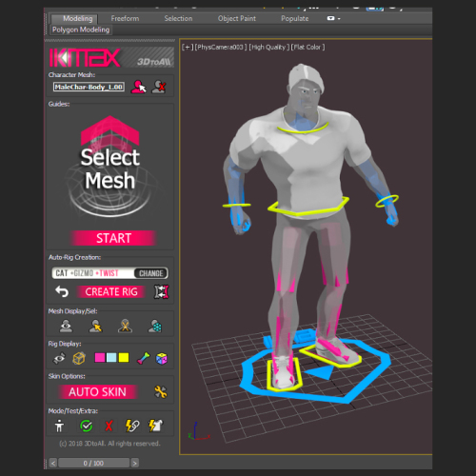This screenshot has width=476, height=476.
Task: Click the figure pose mode icon
Action: click(x=59, y=426)
